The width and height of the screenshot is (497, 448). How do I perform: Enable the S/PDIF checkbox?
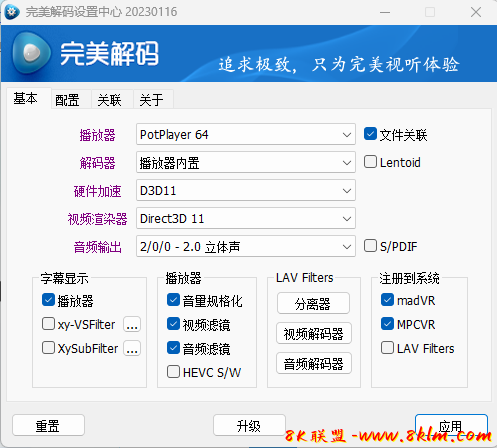point(370,246)
